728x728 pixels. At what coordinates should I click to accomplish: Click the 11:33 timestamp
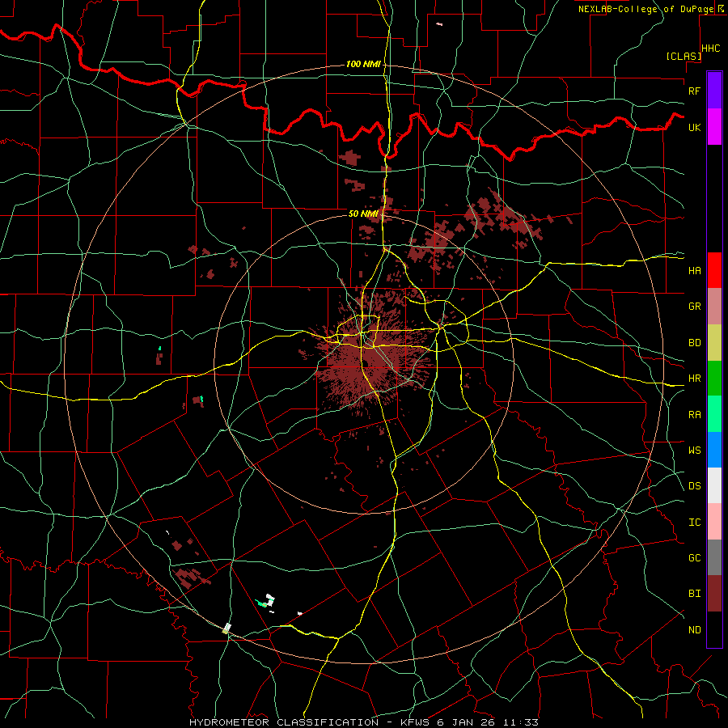click(519, 722)
